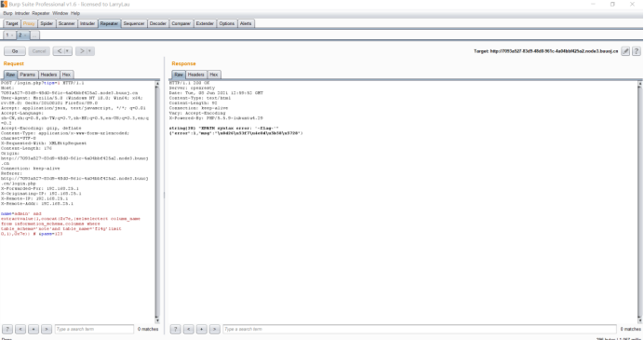Select Repeater request tab 1
Viewport: 644px width, 340px height.
point(7,35)
